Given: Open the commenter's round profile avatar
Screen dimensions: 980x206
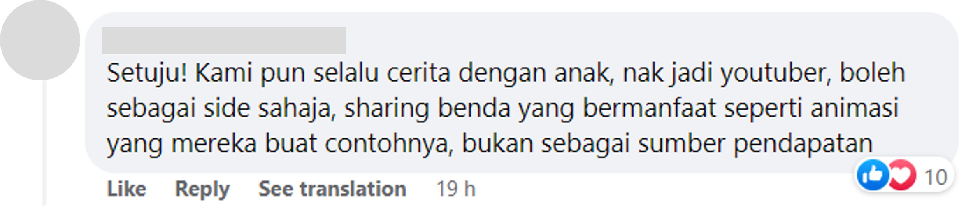Looking at the screenshot, I should tap(40, 40).
